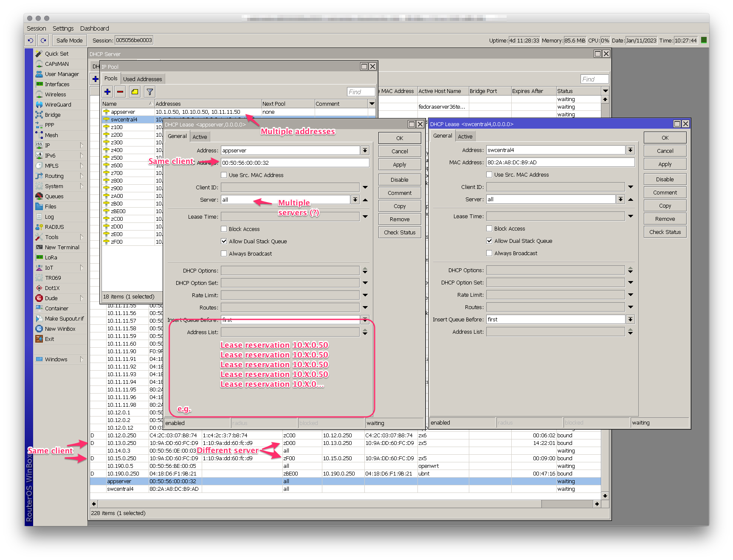Click Cancel in swcentral4 lease dialog

665,151
